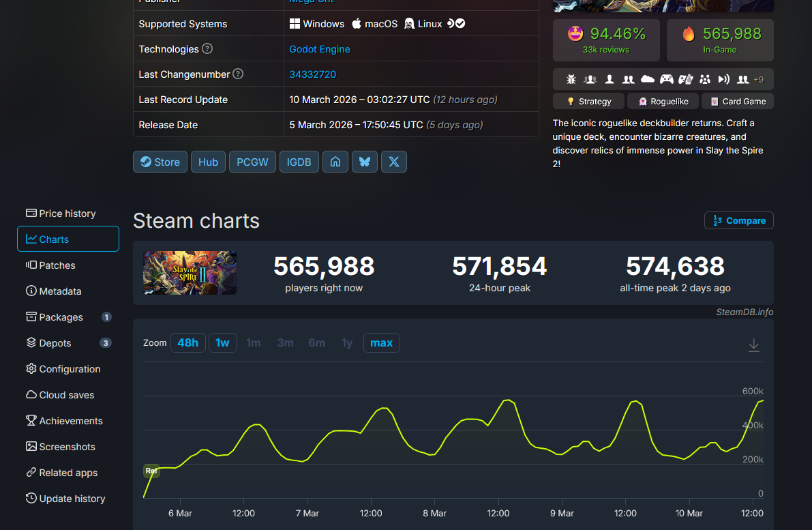Set chart zoom to 1w
This screenshot has width=812, height=530.
point(223,343)
